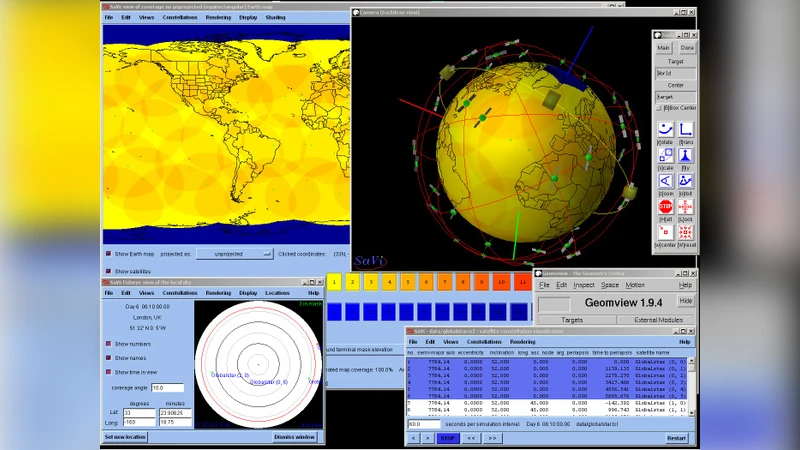Toggle Show time in view checkbox
Viewport: 800px width, 450px height.
pos(109,372)
